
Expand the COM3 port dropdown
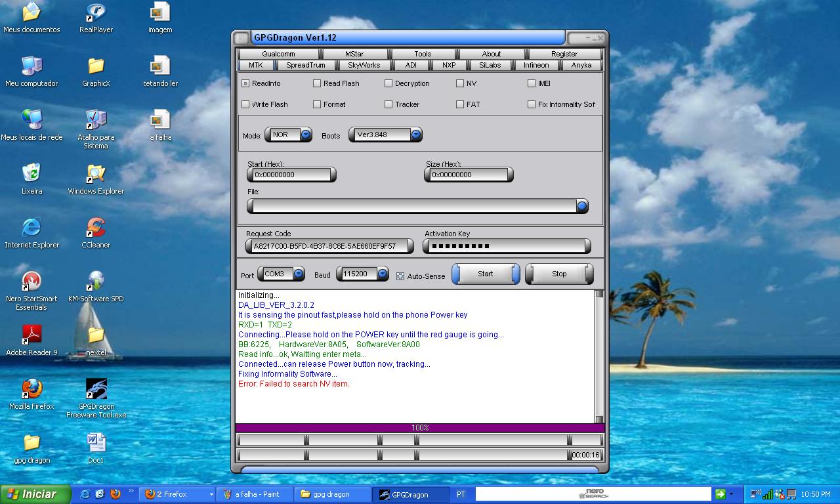299,274
